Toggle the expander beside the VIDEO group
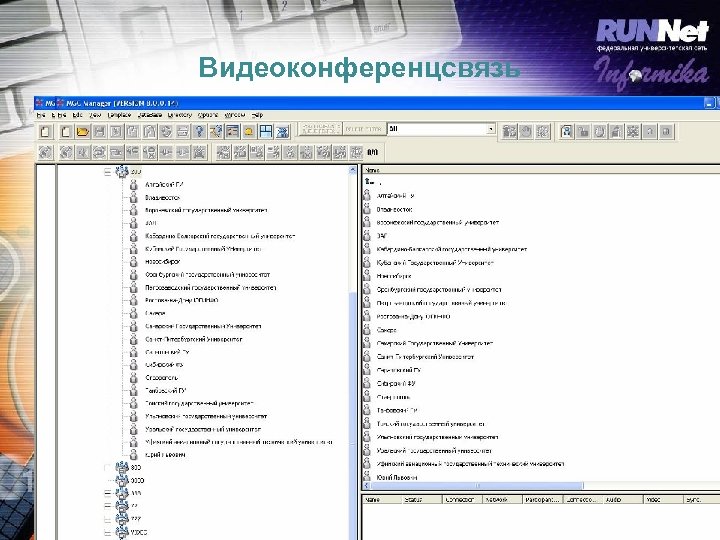 [107, 533]
